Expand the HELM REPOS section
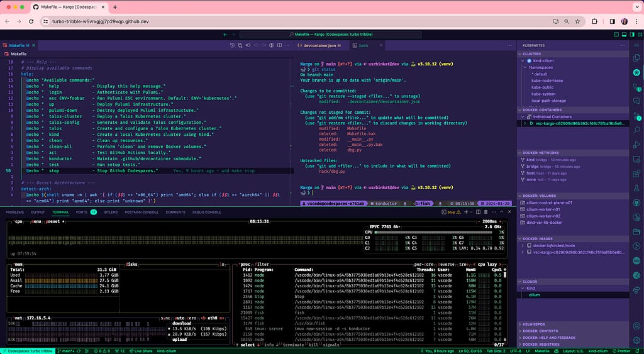 (573, 324)
